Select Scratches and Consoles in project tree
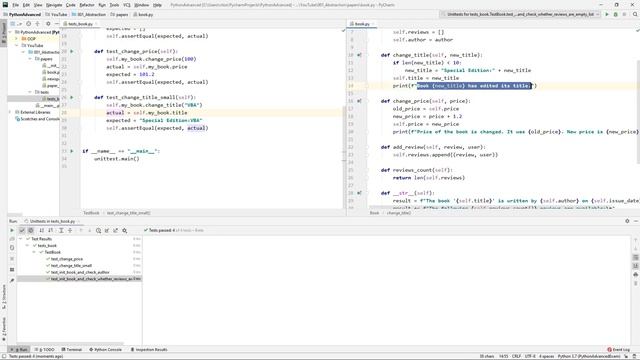The image size is (640, 360). 38,119
